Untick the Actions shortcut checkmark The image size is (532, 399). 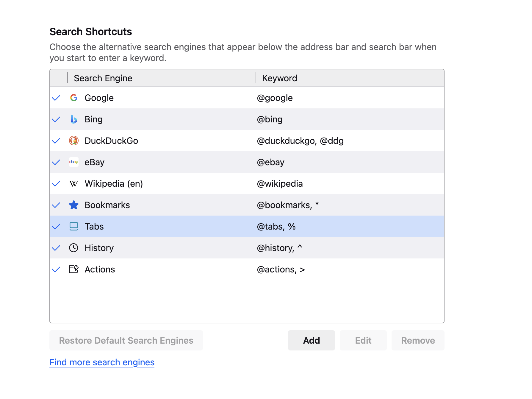click(56, 269)
